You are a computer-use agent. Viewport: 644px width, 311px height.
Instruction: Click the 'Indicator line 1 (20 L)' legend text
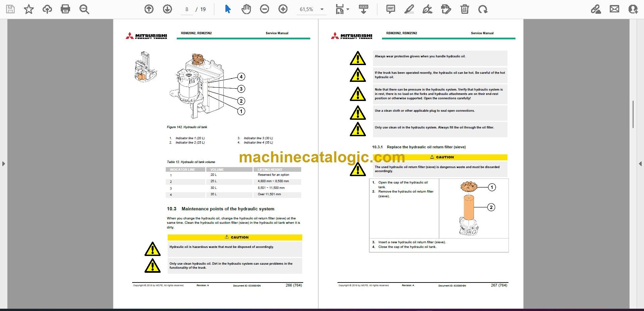click(x=190, y=138)
